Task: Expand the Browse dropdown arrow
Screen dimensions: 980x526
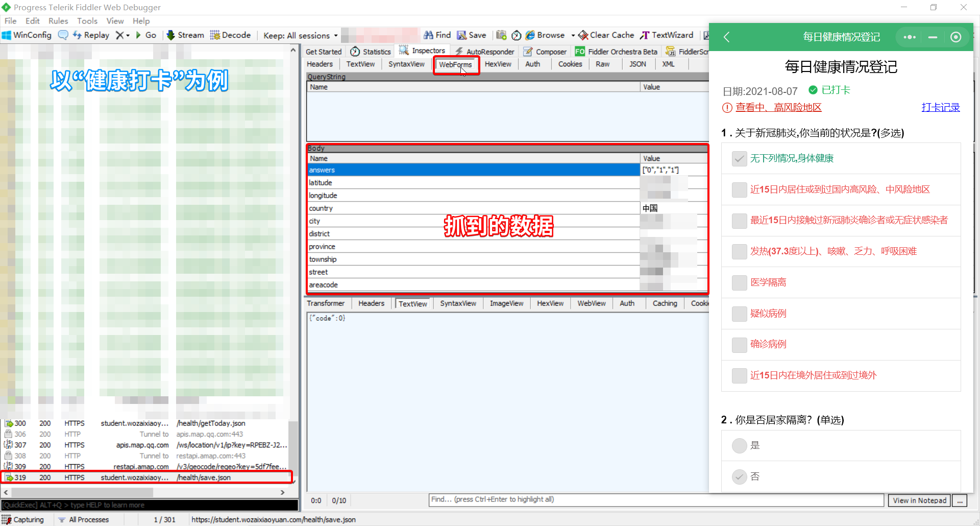Action: click(x=573, y=35)
